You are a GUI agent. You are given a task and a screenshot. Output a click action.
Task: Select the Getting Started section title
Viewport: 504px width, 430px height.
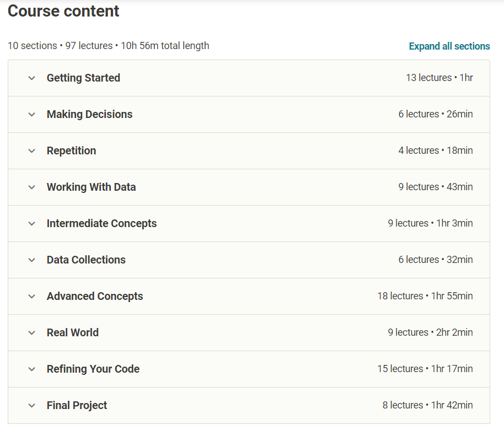83,78
